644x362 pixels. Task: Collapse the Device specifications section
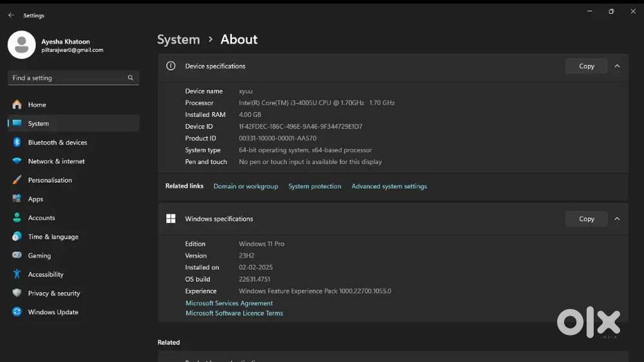click(617, 66)
